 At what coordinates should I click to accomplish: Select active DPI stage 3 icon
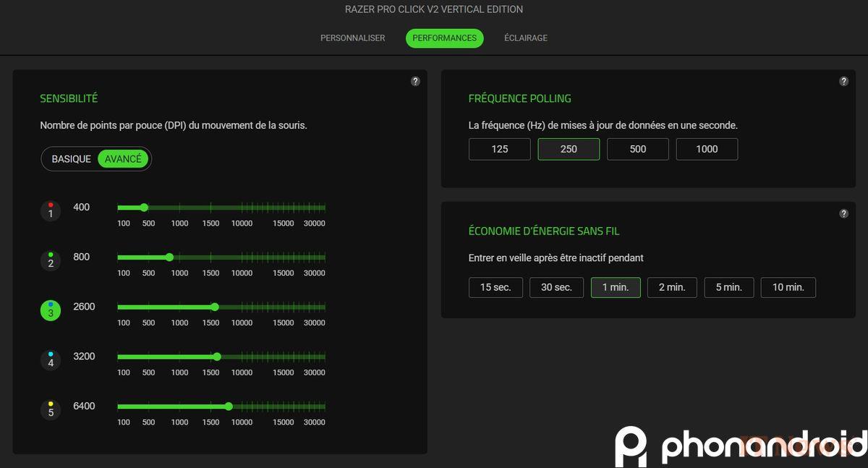[x=51, y=310]
